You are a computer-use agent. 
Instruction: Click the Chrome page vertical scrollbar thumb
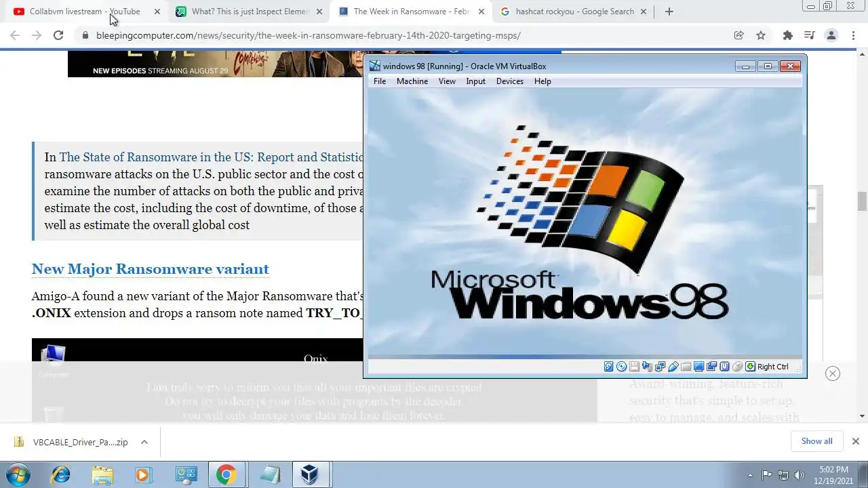863,201
